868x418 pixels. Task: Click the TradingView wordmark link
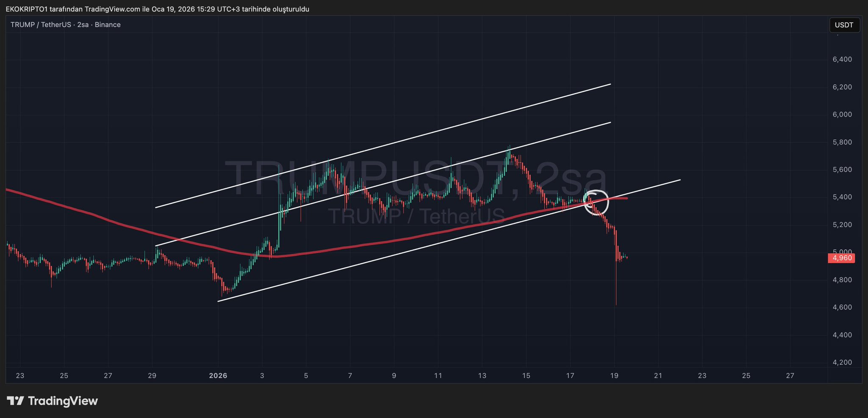click(x=63, y=401)
